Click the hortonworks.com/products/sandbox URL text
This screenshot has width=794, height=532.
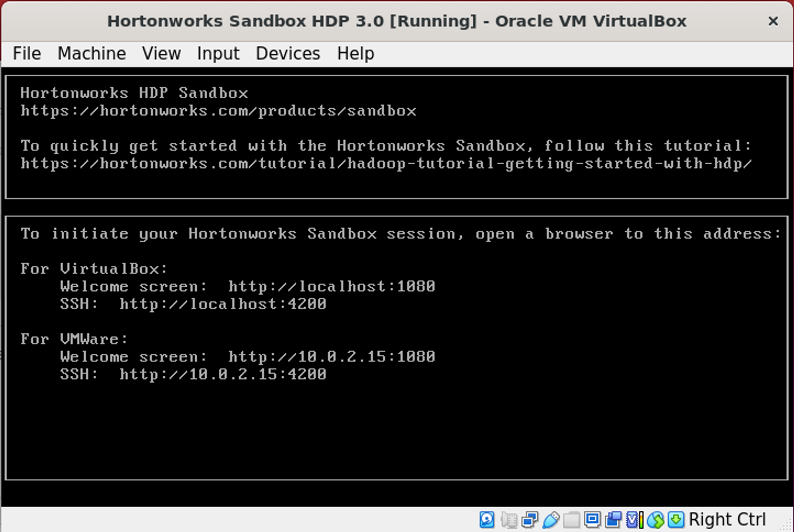218,111
